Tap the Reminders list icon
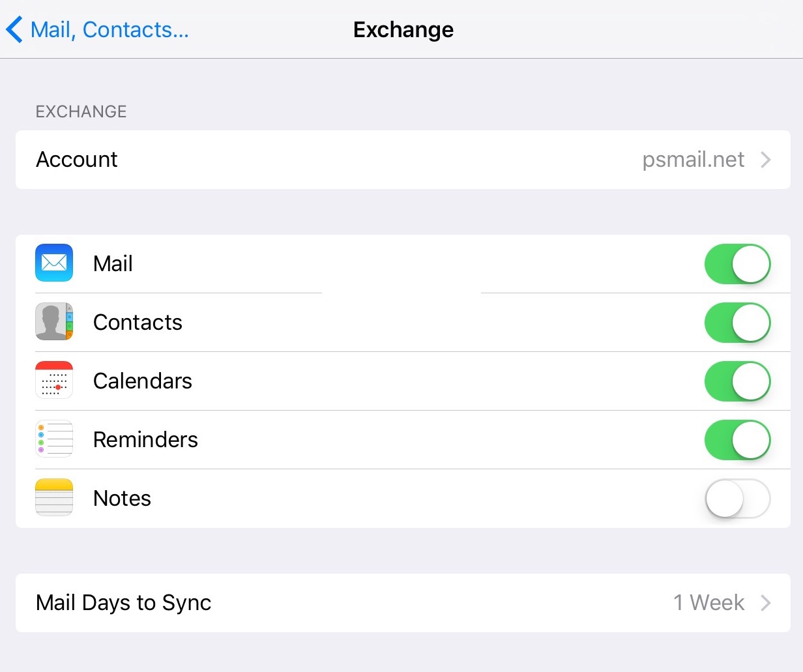Viewport: 803px width, 672px height. (x=54, y=439)
